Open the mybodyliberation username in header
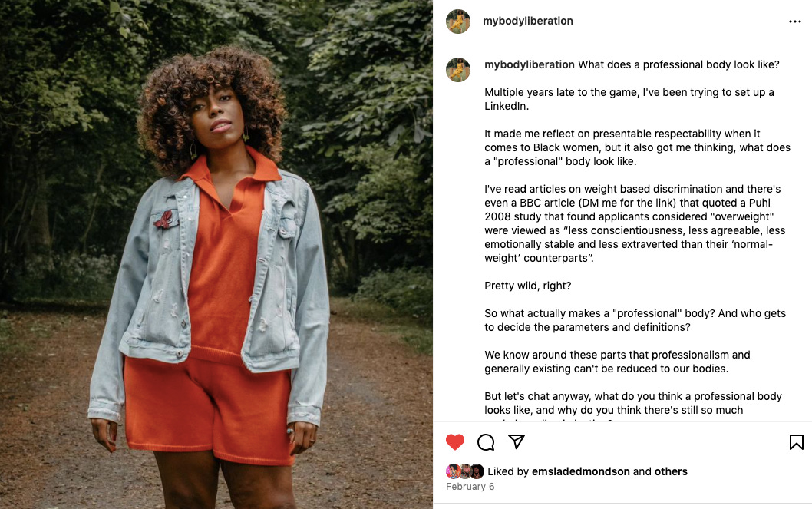The image size is (812, 509). [528, 21]
